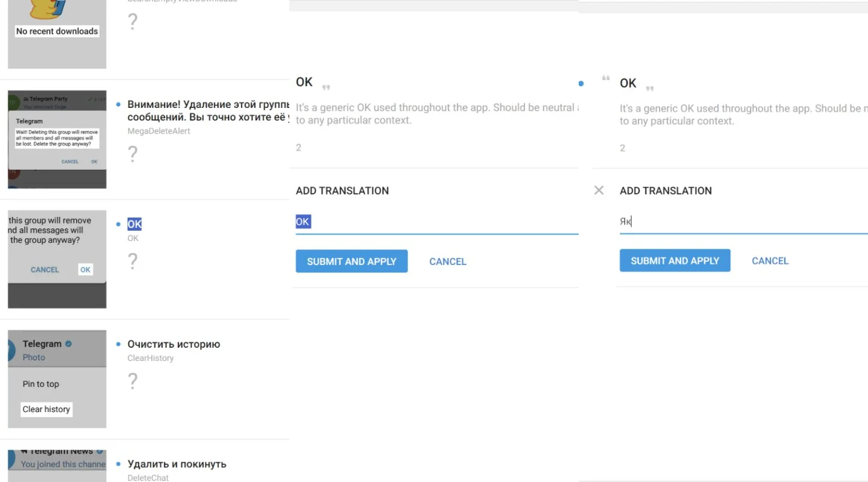Click opening quote icon before right panel OK
Viewport: 868px width, 482px height.
[x=606, y=78]
